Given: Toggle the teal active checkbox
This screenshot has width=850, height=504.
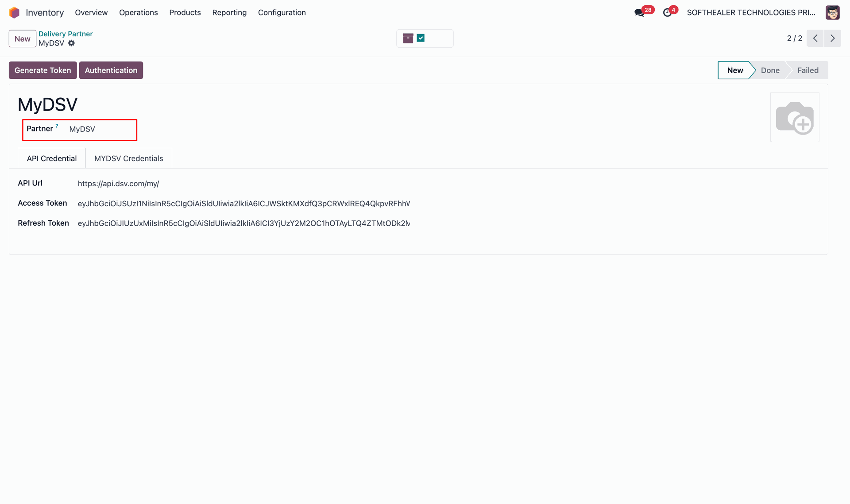Looking at the screenshot, I should pyautogui.click(x=421, y=38).
